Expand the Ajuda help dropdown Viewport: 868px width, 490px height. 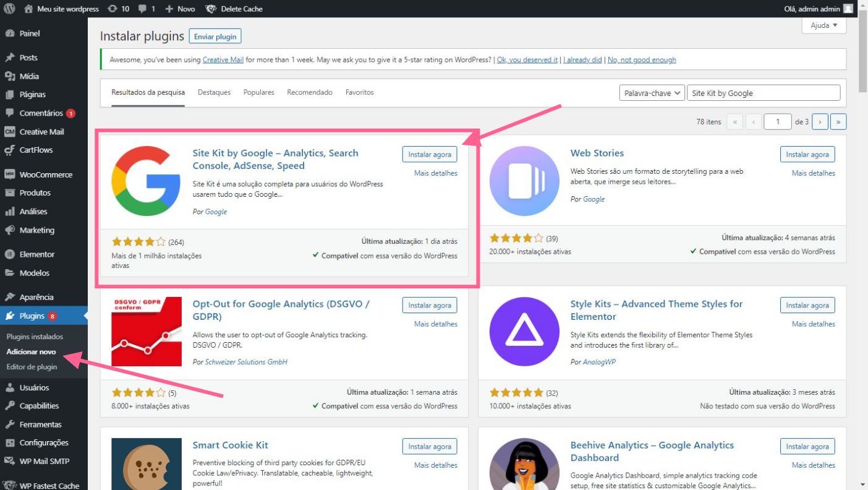[823, 25]
